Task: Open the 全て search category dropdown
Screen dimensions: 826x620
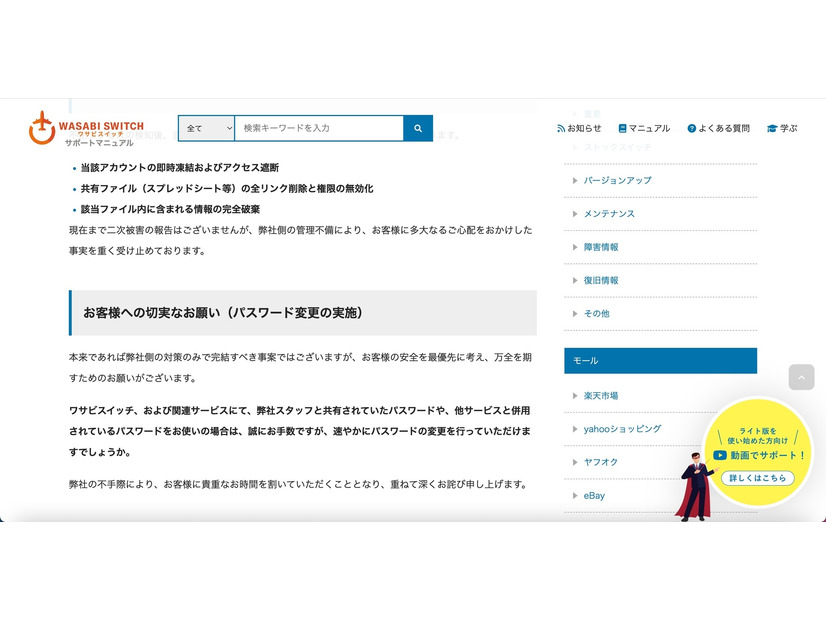Action: tap(206, 128)
